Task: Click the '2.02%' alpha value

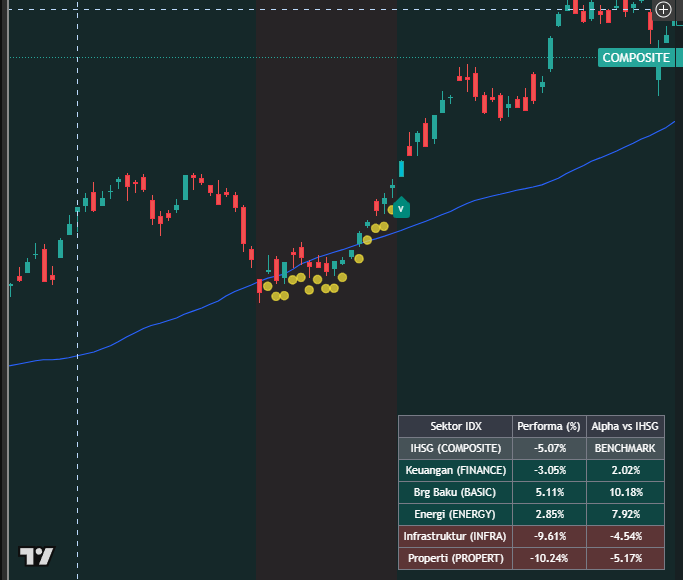Action: (x=625, y=470)
